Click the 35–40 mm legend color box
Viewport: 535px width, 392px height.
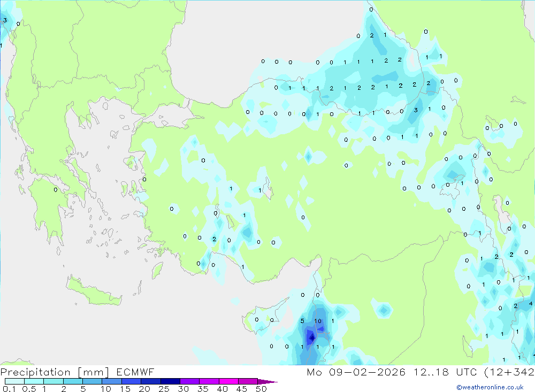[x=209, y=381]
